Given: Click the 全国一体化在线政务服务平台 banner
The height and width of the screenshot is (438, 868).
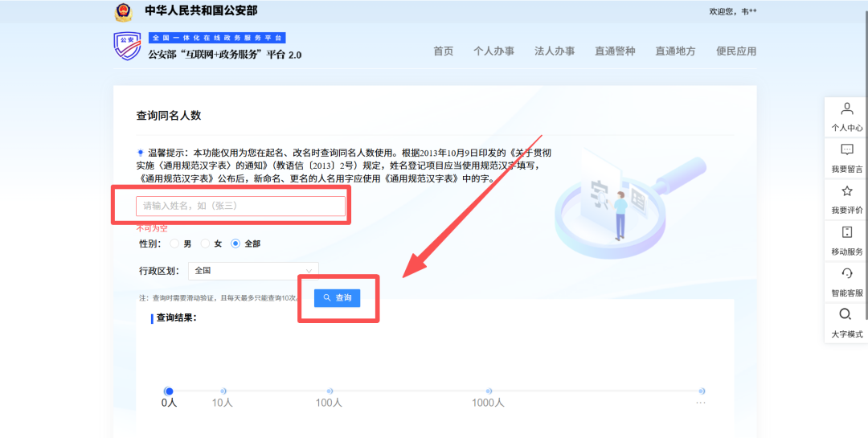Looking at the screenshot, I should coord(217,39).
